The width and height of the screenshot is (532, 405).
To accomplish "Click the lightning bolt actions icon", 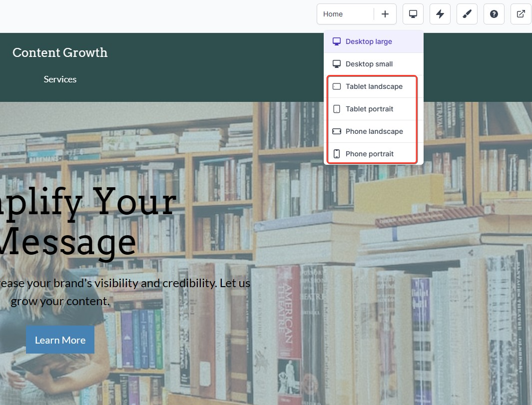I will (x=440, y=14).
